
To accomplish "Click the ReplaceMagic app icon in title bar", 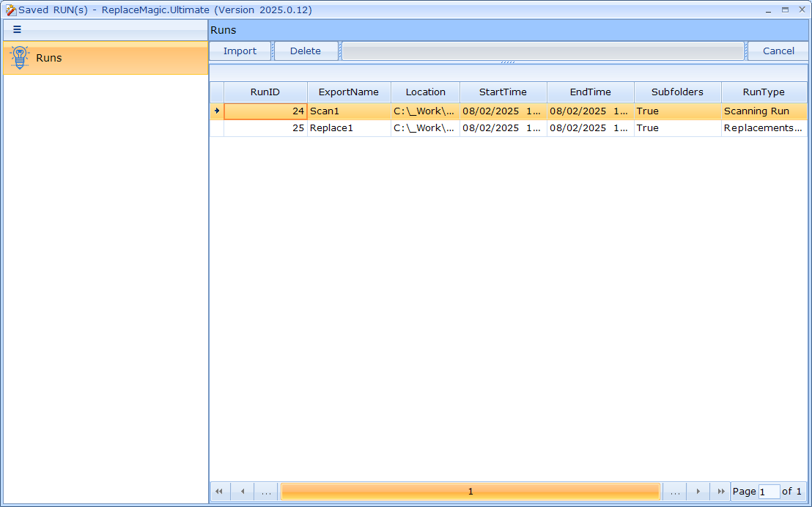I will (x=10, y=10).
